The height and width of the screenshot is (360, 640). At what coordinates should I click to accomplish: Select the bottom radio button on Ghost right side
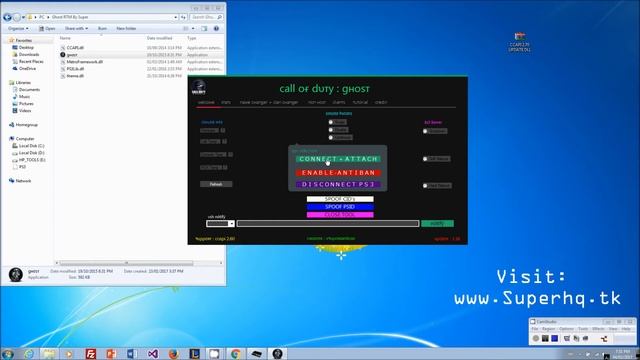pyautogui.click(x=425, y=186)
